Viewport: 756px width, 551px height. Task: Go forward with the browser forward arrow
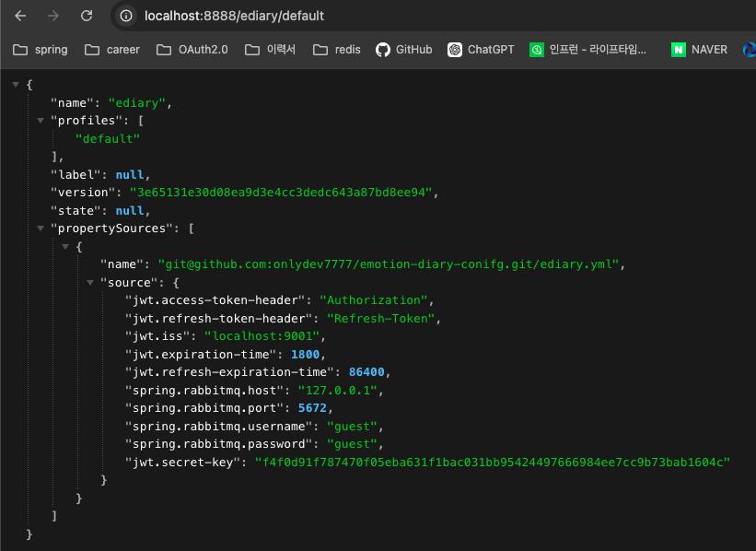pos(53,16)
